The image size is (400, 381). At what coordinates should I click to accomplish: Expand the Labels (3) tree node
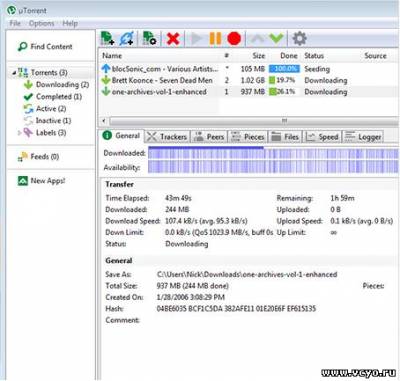[x=19, y=133]
